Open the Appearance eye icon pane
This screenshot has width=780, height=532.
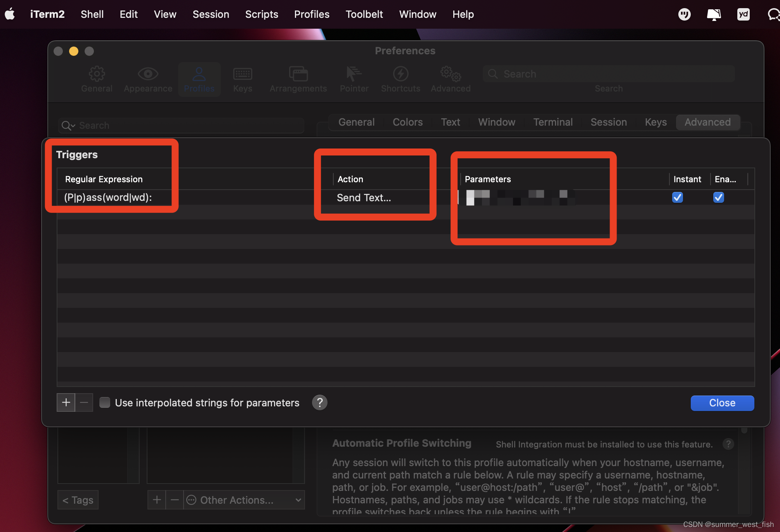point(148,74)
